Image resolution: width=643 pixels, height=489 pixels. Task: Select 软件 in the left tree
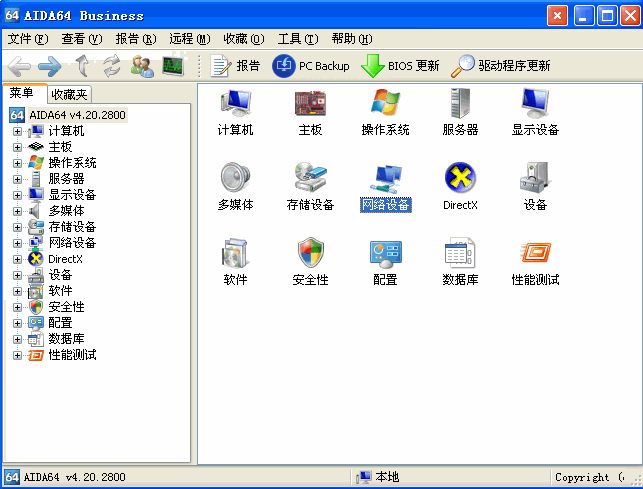[60, 291]
